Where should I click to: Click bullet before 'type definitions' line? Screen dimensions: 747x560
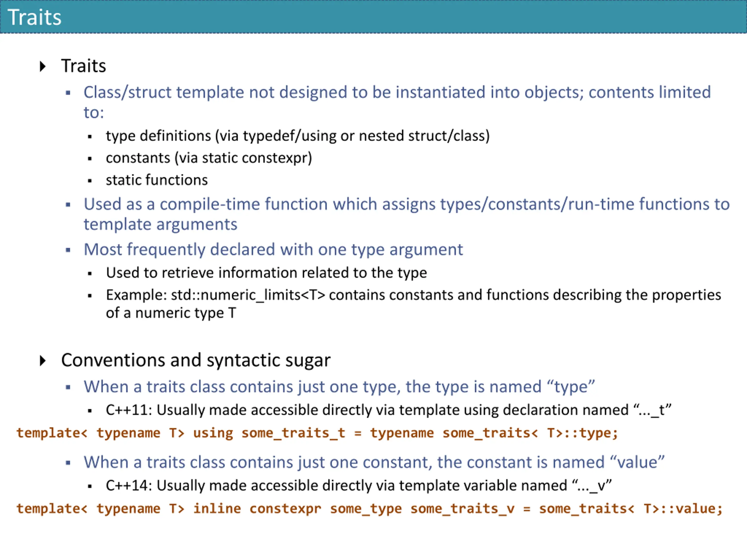click(x=90, y=137)
